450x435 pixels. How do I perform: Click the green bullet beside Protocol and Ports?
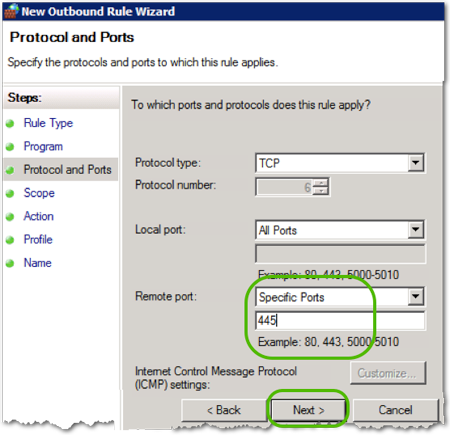[x=10, y=170]
